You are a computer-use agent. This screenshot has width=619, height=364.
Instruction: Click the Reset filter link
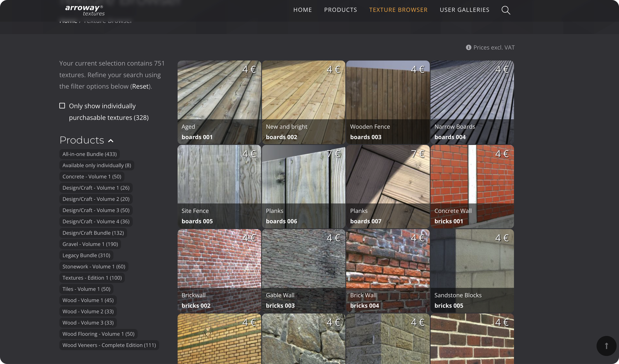click(140, 86)
